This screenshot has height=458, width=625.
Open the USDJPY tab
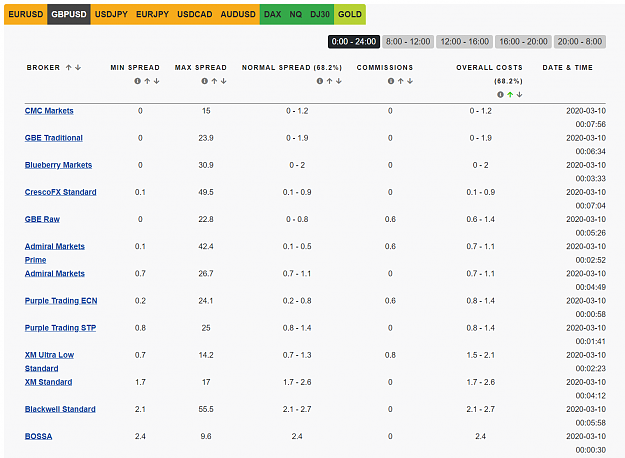111,14
